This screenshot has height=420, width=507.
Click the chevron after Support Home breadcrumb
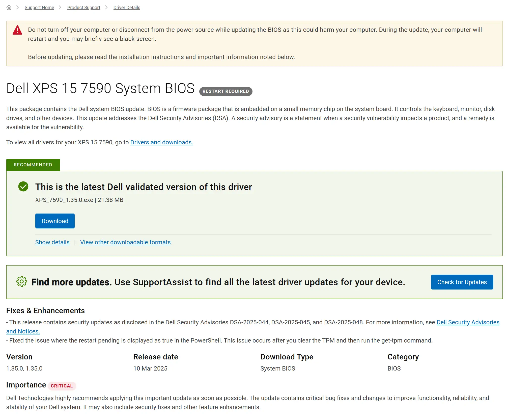click(x=60, y=7)
